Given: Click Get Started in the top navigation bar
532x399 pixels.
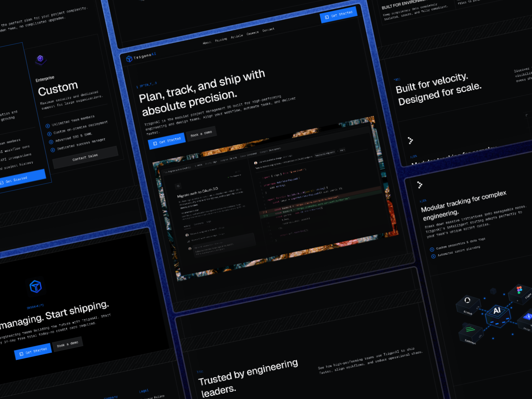Looking at the screenshot, I should 339,15.
